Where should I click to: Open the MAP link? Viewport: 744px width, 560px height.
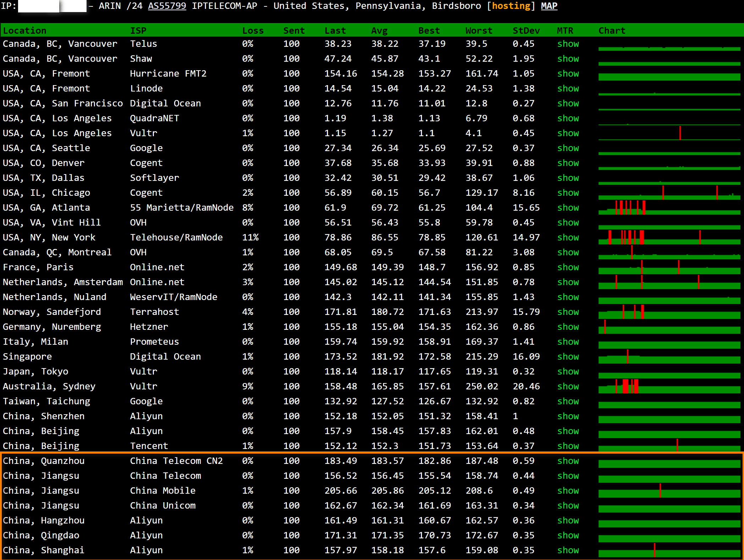[549, 6]
